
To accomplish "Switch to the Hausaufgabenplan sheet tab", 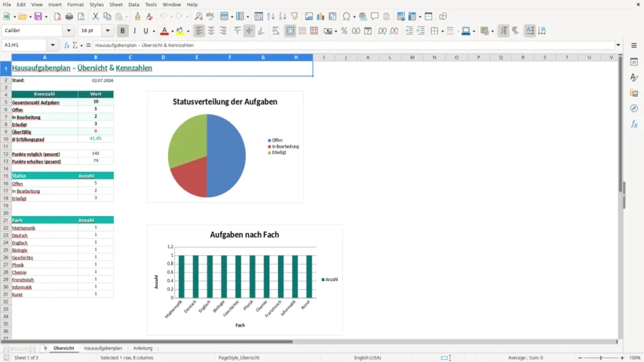I will click(x=103, y=348).
